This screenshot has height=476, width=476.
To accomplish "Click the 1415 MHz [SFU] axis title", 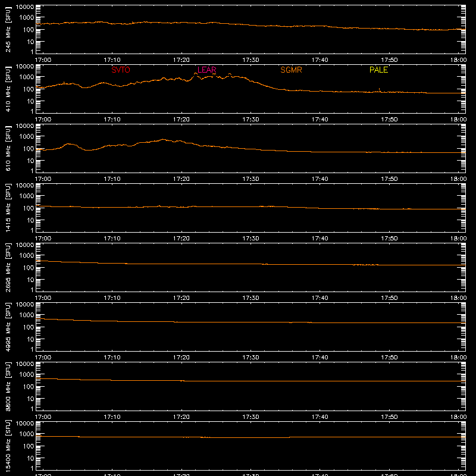I will [x=8, y=208].
